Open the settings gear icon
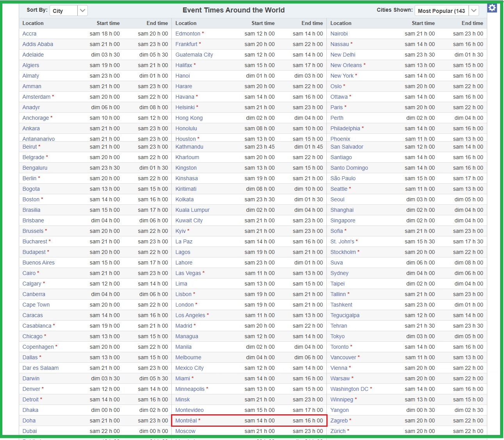This screenshot has width=504, height=440. click(492, 8)
